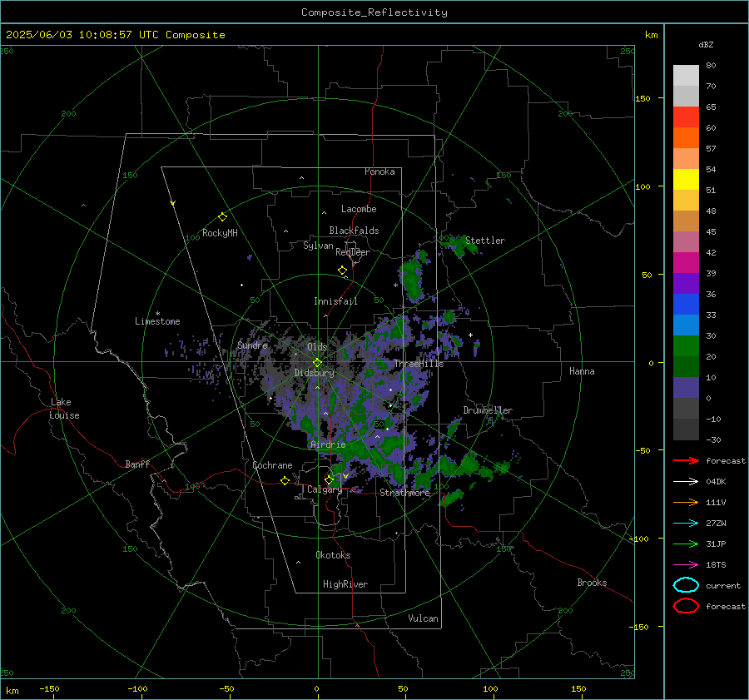Click the Ponoka city label
The width and height of the screenshot is (749, 700).
[x=379, y=171]
